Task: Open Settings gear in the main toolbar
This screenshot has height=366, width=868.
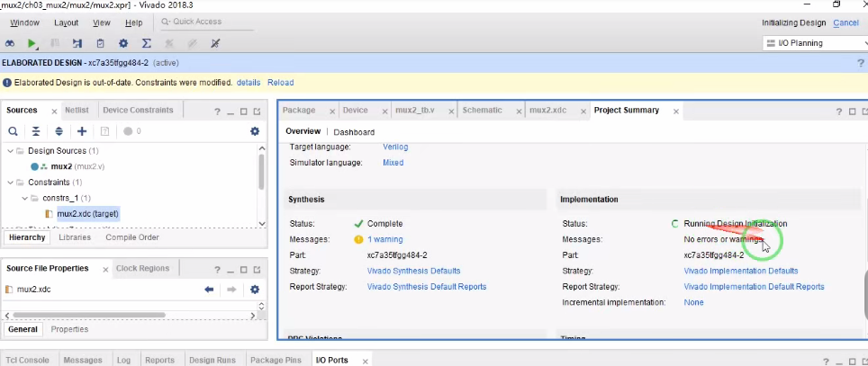Action: 122,43
